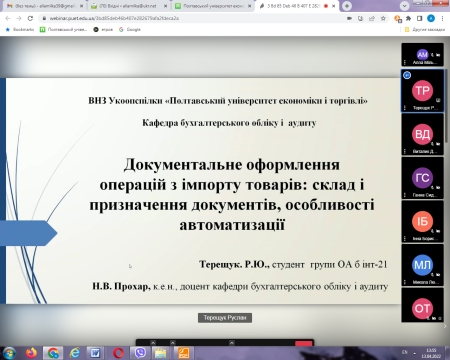
Task: Expand the first arrow on the meeting control bar
Action: coord(153,343)
